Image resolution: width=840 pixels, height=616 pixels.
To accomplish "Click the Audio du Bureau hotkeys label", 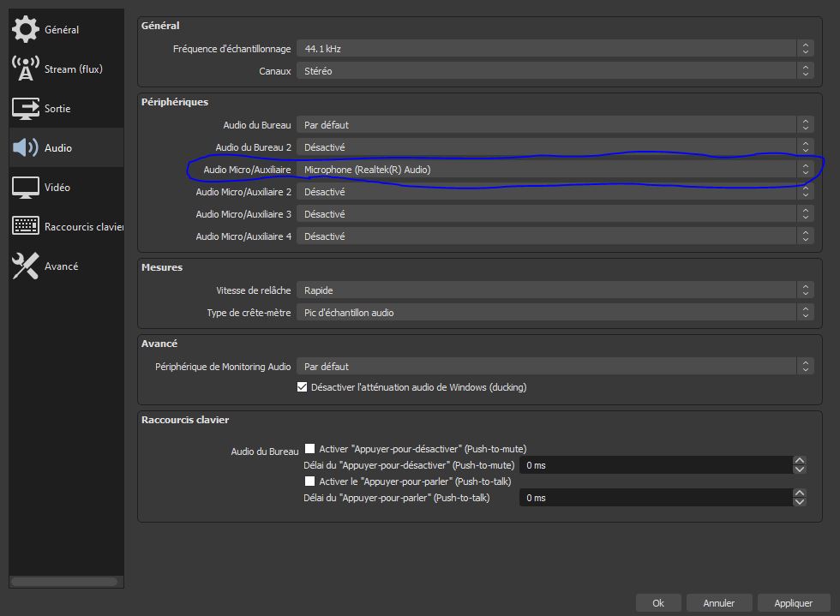I will (x=265, y=452).
